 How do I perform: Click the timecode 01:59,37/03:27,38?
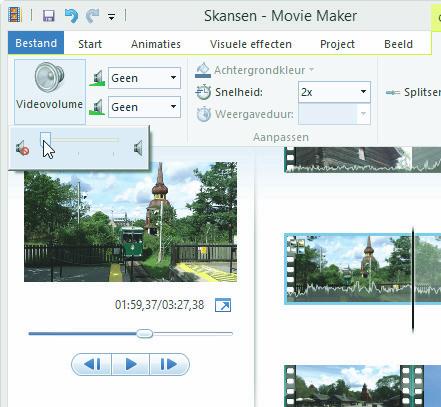[x=159, y=305]
